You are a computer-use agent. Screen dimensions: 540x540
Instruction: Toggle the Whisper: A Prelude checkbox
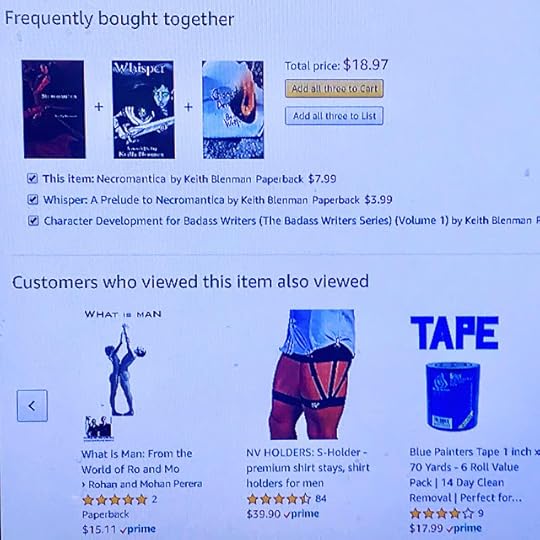pyautogui.click(x=33, y=200)
